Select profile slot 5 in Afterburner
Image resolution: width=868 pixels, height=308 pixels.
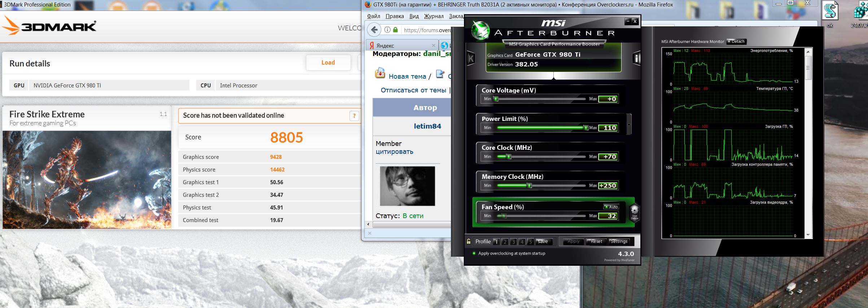point(530,242)
